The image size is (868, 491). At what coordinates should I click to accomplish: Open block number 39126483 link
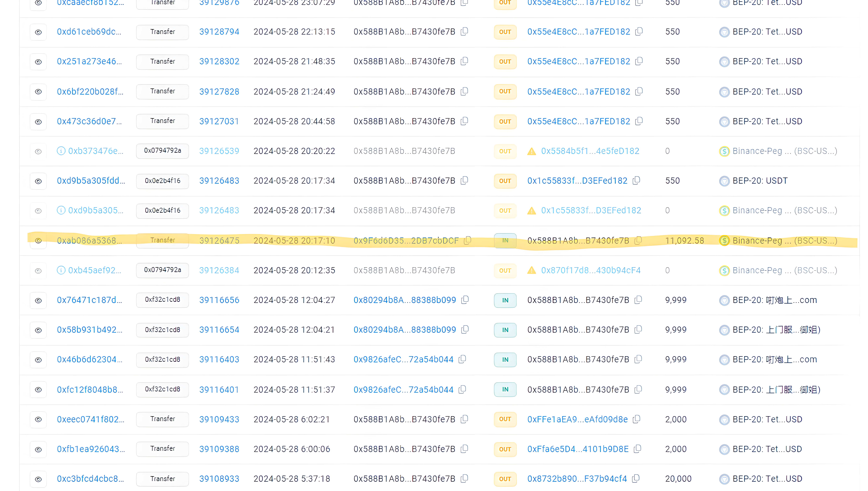click(x=219, y=181)
